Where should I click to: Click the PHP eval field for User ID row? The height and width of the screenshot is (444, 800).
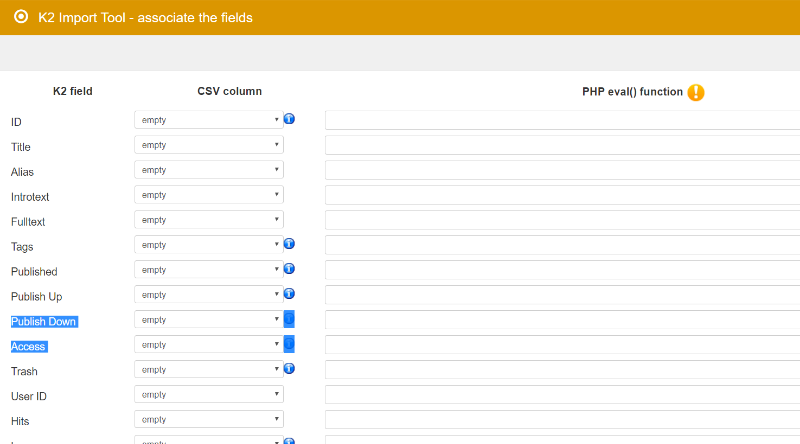(x=562, y=395)
